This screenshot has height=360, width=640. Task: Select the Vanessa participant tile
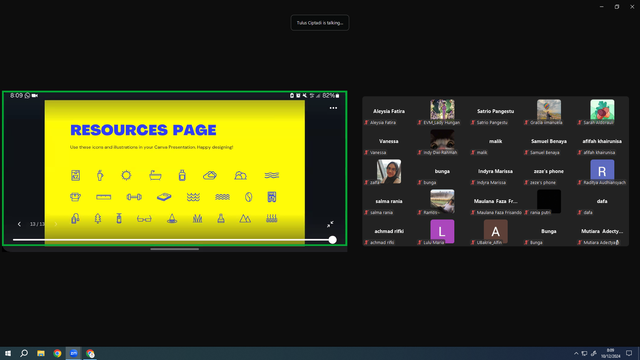pyautogui.click(x=389, y=142)
